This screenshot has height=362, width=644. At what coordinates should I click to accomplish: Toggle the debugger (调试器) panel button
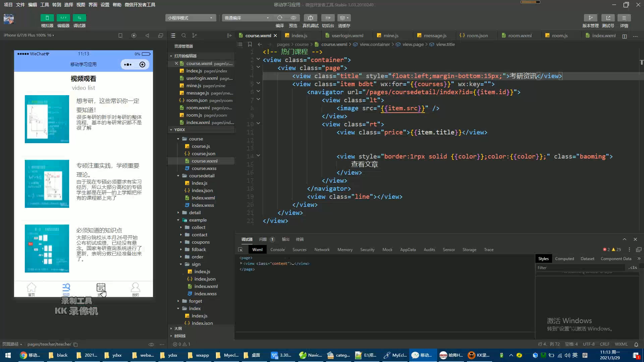pyautogui.click(x=79, y=18)
